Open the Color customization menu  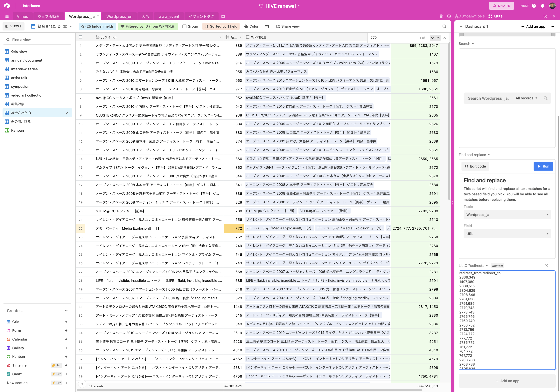[x=251, y=26]
